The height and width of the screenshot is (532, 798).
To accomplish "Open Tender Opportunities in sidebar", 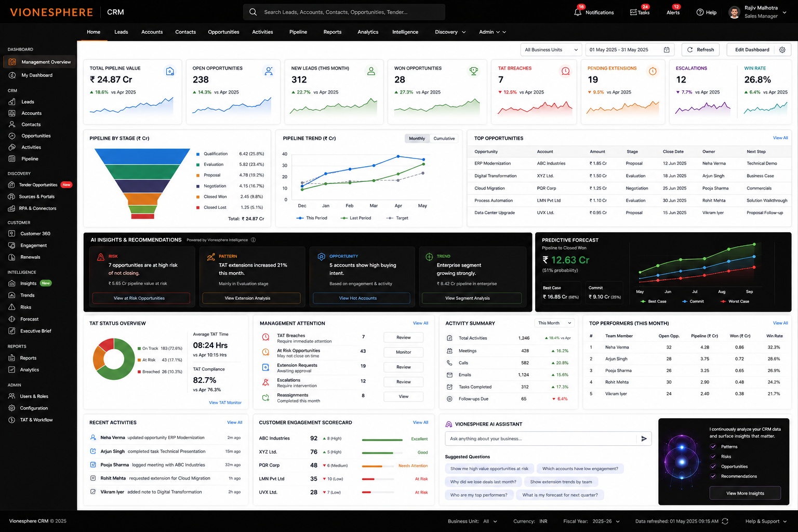I will 38,185.
